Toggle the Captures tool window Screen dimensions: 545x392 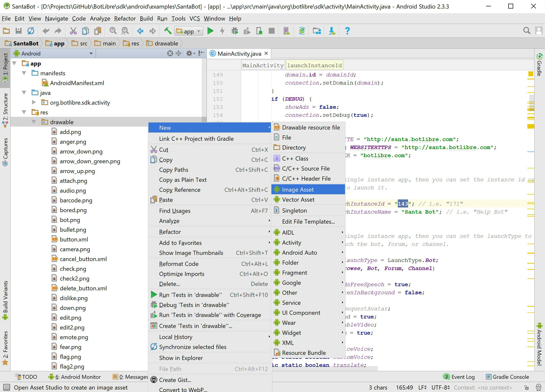[5, 152]
